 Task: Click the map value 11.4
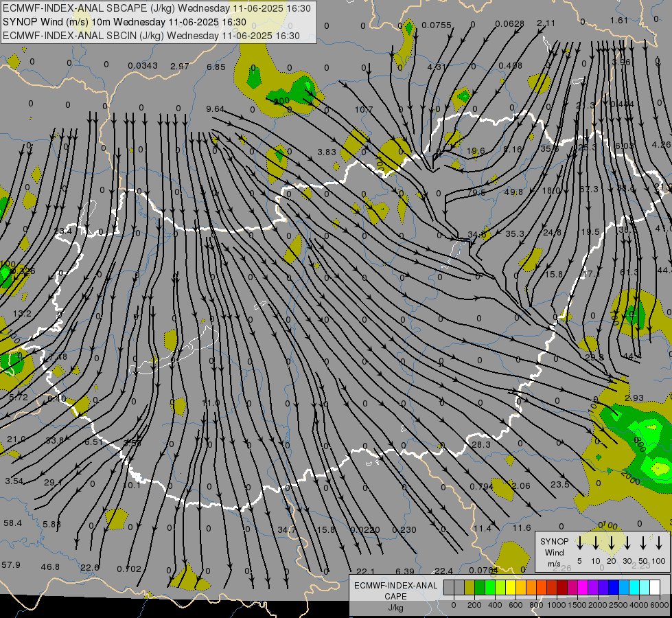click(x=483, y=528)
